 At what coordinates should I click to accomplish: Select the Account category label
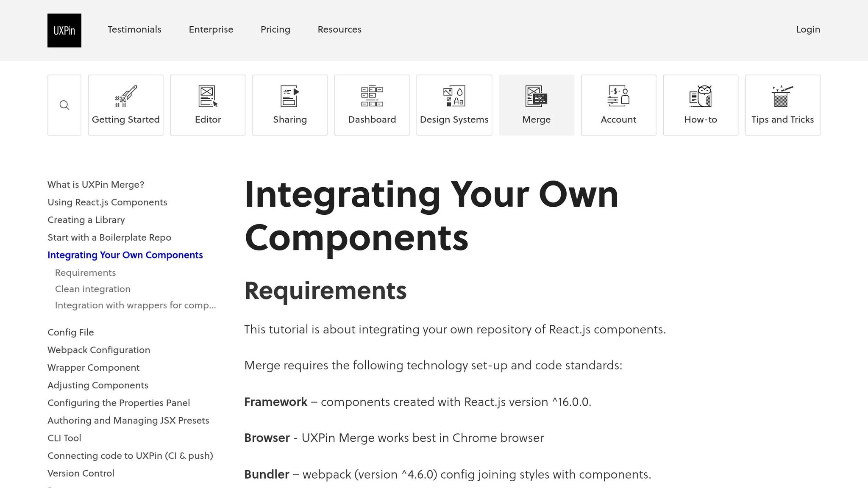point(618,119)
